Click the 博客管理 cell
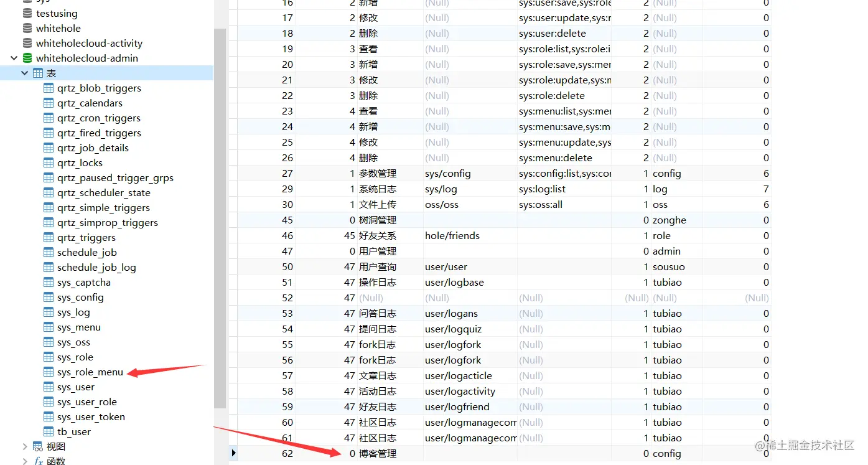Screen dimensions: 868x465 (x=378, y=454)
